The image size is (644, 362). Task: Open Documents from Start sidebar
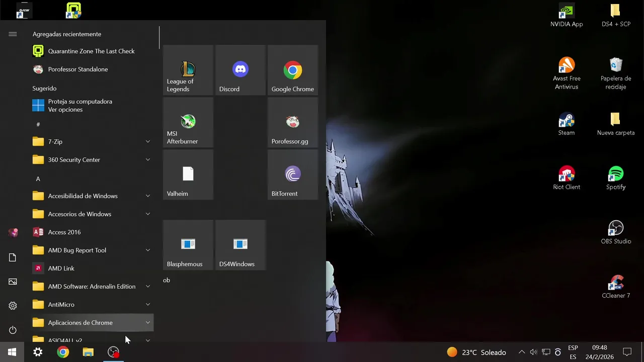[13, 257]
